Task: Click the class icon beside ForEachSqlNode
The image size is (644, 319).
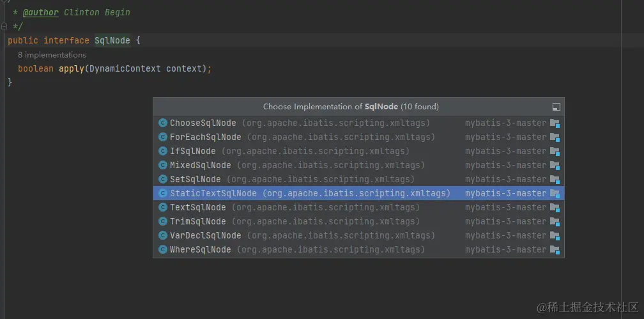Action: coord(163,137)
